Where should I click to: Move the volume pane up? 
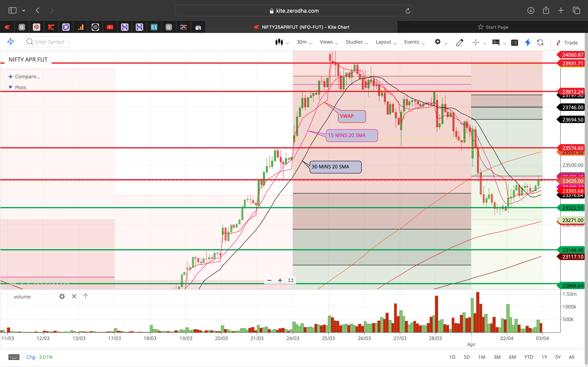85,296
